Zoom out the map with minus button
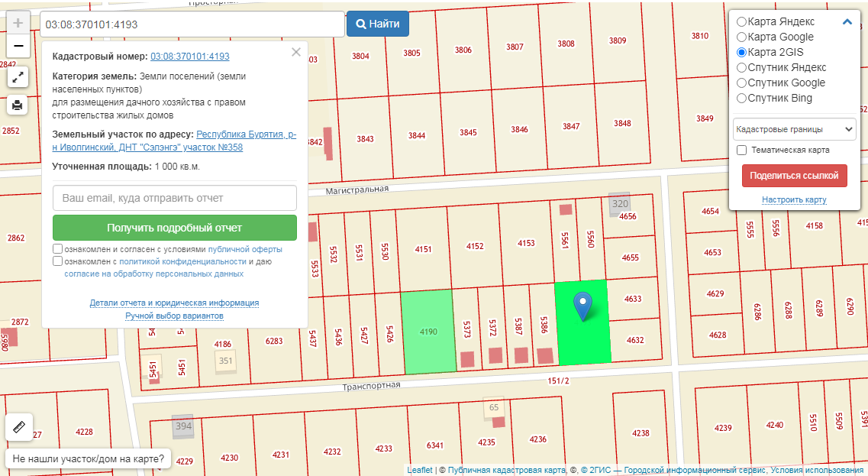 pos(18,45)
